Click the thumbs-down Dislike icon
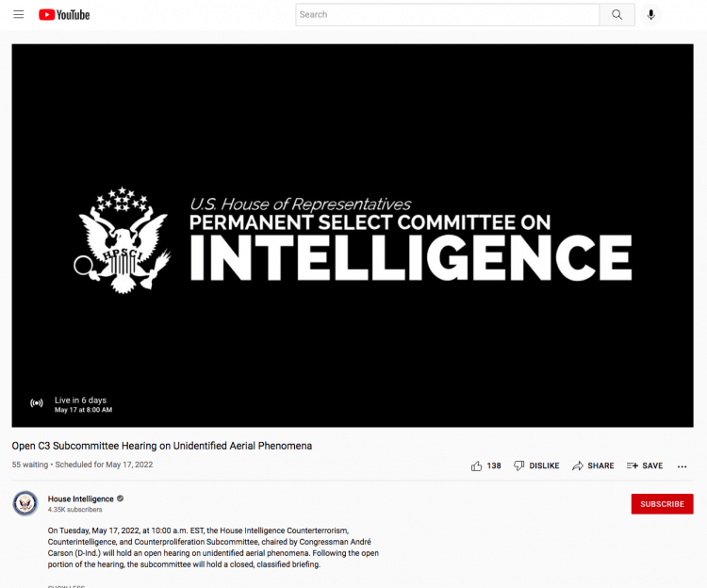Viewport: 707px width, 588px height. (x=519, y=465)
